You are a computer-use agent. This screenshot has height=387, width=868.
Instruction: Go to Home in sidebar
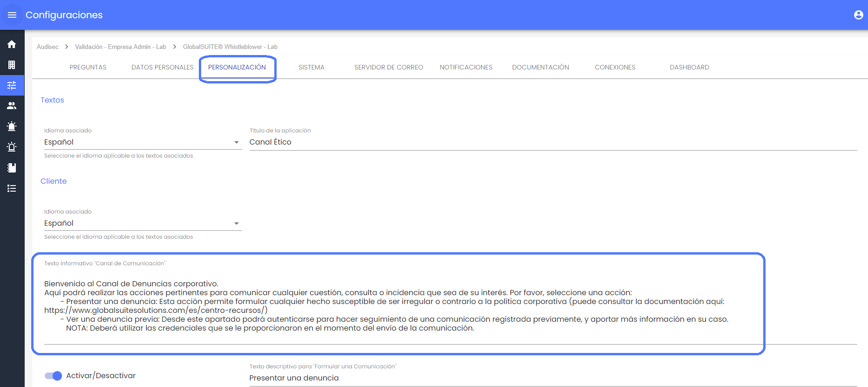(12, 44)
